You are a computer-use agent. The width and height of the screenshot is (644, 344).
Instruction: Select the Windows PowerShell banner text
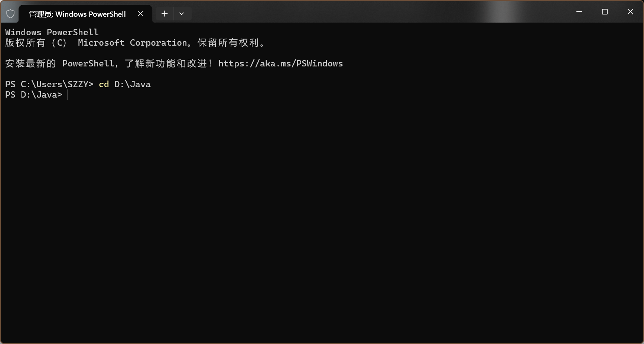(52, 32)
